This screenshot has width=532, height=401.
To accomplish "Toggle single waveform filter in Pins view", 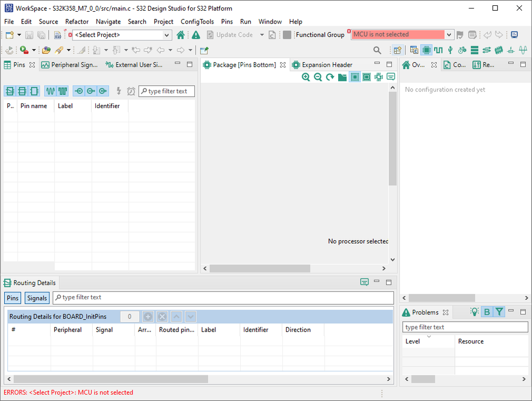I will pyautogui.click(x=50, y=91).
